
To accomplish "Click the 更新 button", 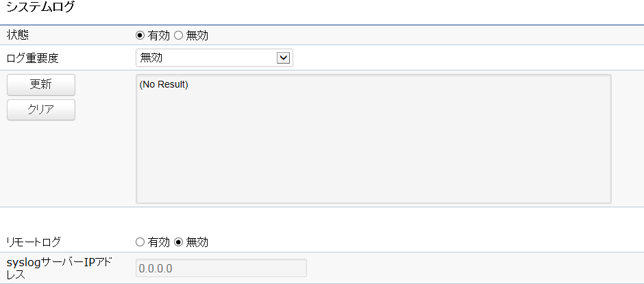I will tap(41, 85).
